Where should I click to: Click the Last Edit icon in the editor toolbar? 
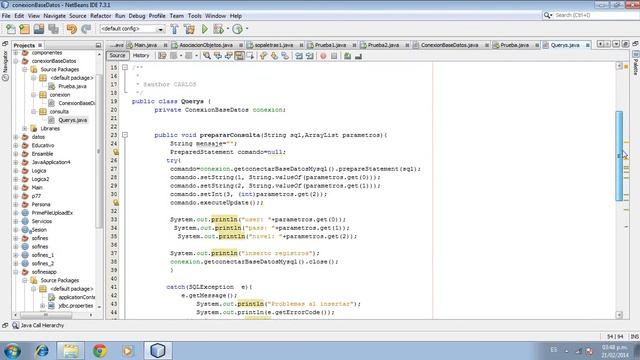pos(162,56)
